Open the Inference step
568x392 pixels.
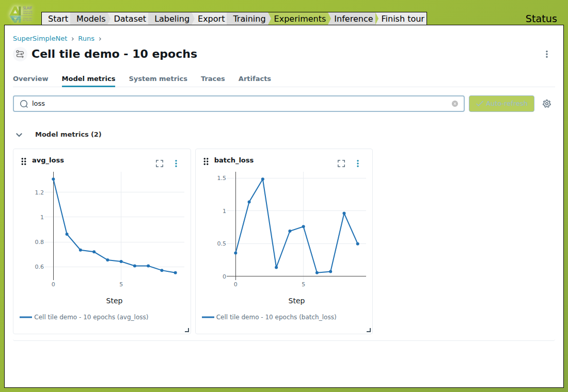click(354, 19)
